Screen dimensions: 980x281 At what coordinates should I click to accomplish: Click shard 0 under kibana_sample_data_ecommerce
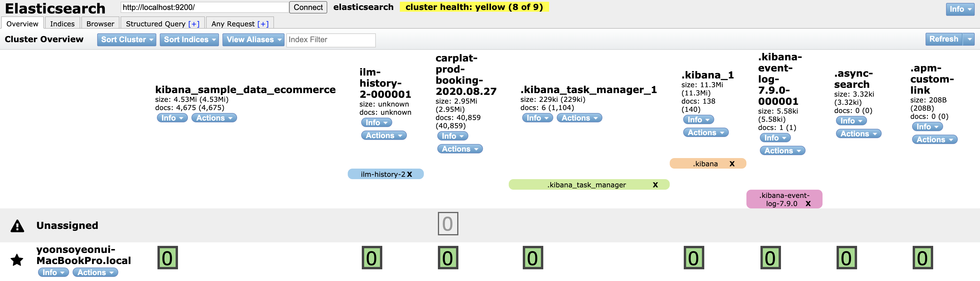coord(167,258)
